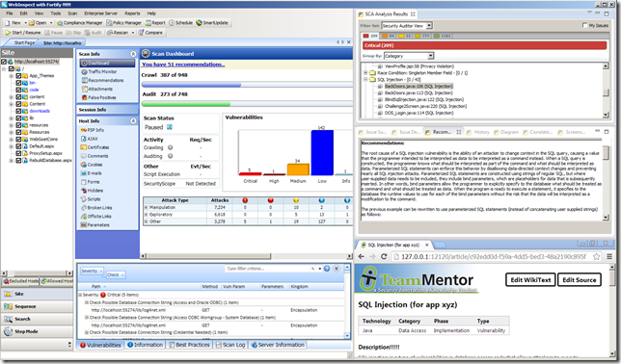
Task: Open the Sequence pane button
Action: [x=37, y=306]
